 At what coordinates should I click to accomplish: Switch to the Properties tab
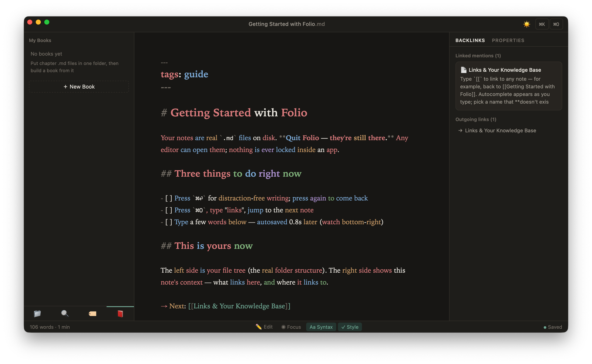pyautogui.click(x=508, y=40)
